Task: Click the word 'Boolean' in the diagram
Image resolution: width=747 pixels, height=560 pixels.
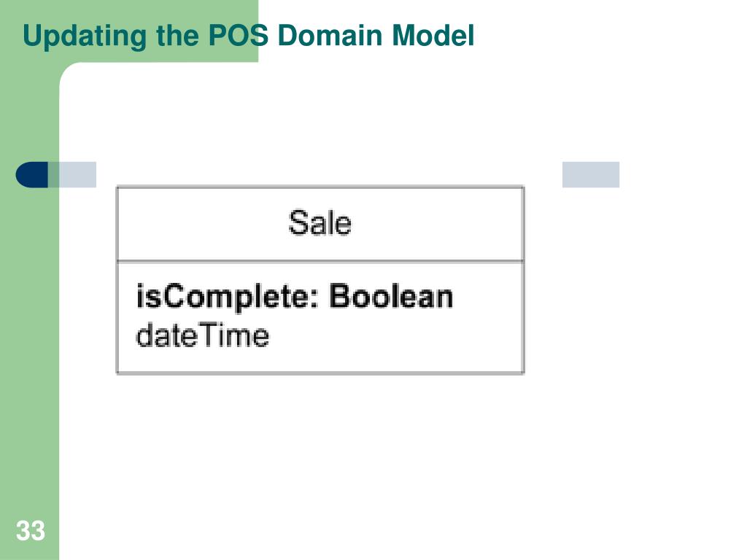Action: (x=391, y=296)
